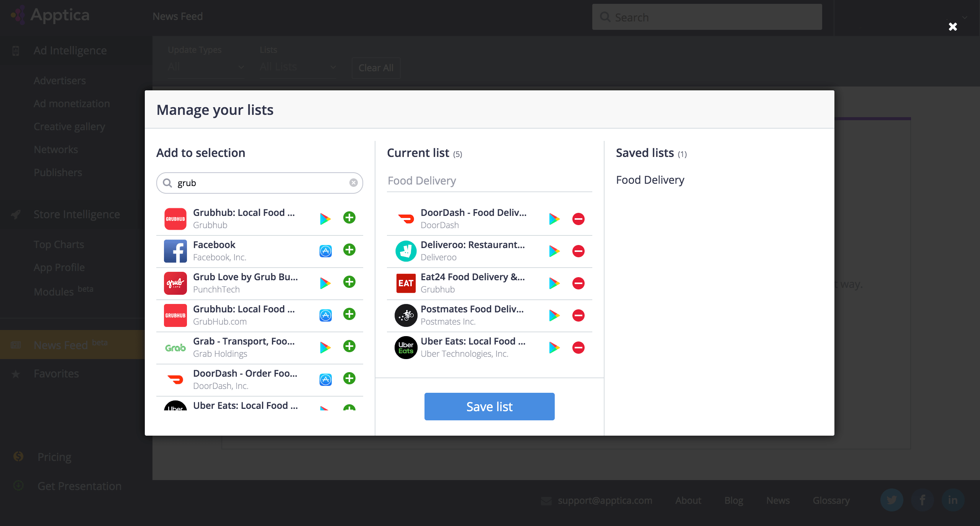Remove Deliveroo from current list
980x526 pixels.
coord(578,251)
